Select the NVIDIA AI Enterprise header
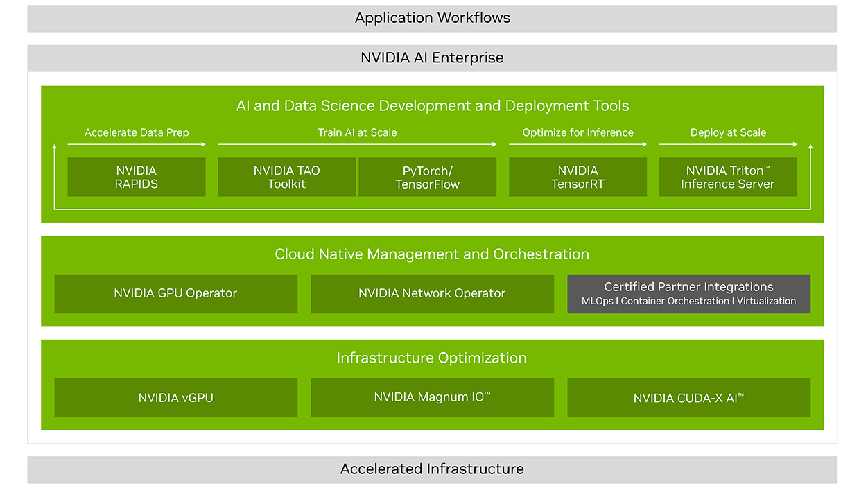 click(432, 58)
